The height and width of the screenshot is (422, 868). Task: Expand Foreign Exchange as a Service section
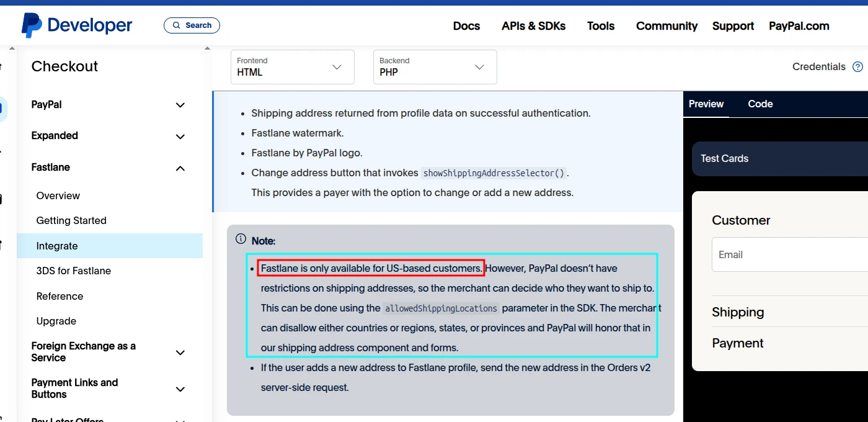click(x=109, y=352)
